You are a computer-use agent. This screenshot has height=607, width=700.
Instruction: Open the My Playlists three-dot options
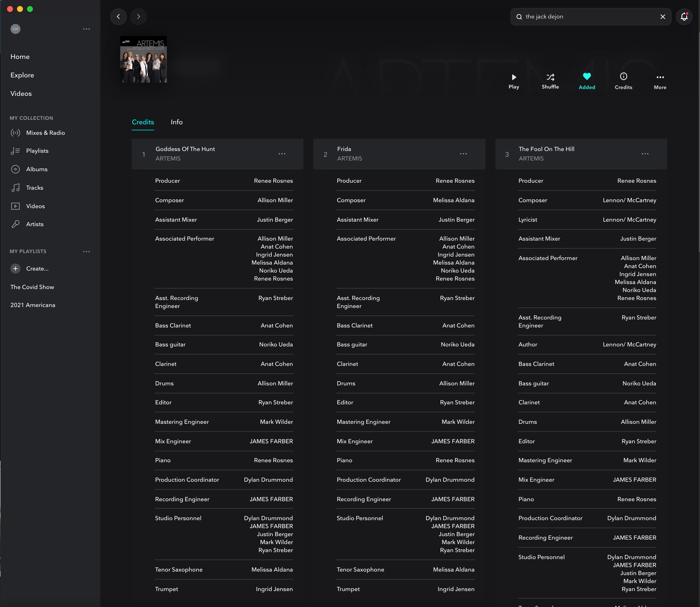tap(87, 251)
